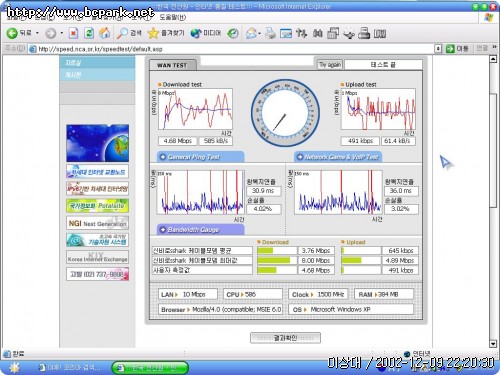Expand the Mail button dropdown arrow
The height and width of the screenshot is (375, 500).
259,34
